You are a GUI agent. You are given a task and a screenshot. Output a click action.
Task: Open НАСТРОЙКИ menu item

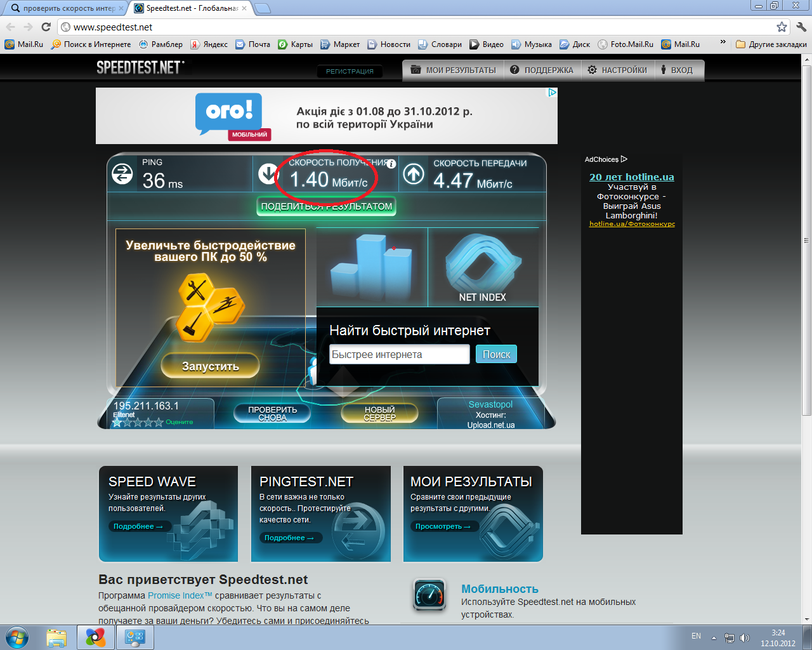(617, 70)
